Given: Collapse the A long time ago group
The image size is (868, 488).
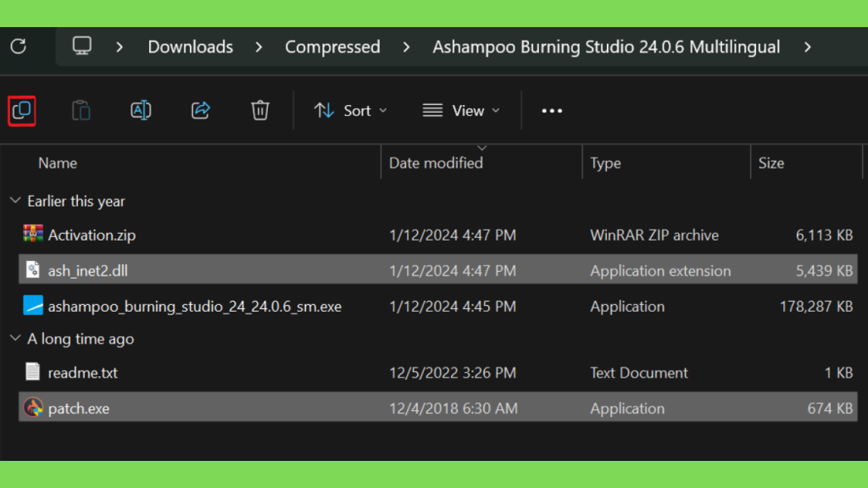Looking at the screenshot, I should click(x=15, y=338).
